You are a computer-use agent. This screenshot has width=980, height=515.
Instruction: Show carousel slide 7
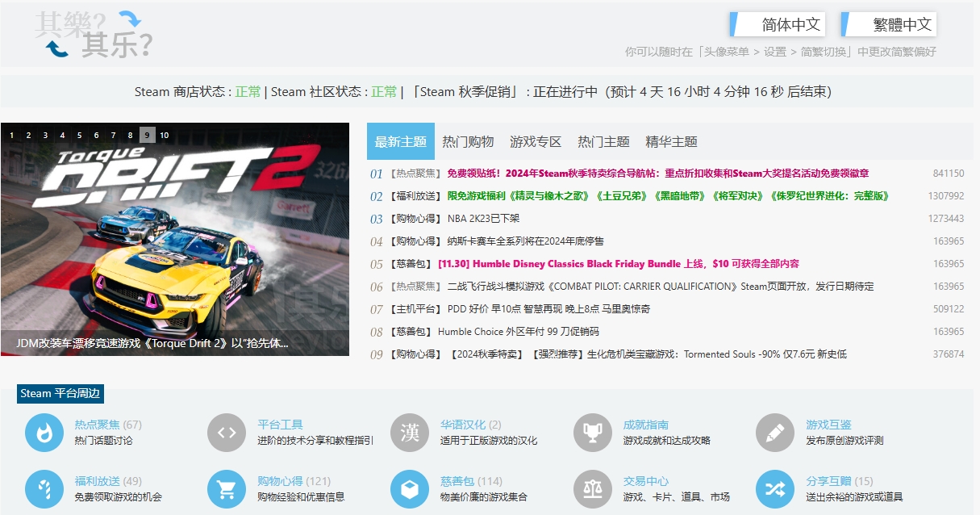pyautogui.click(x=113, y=135)
